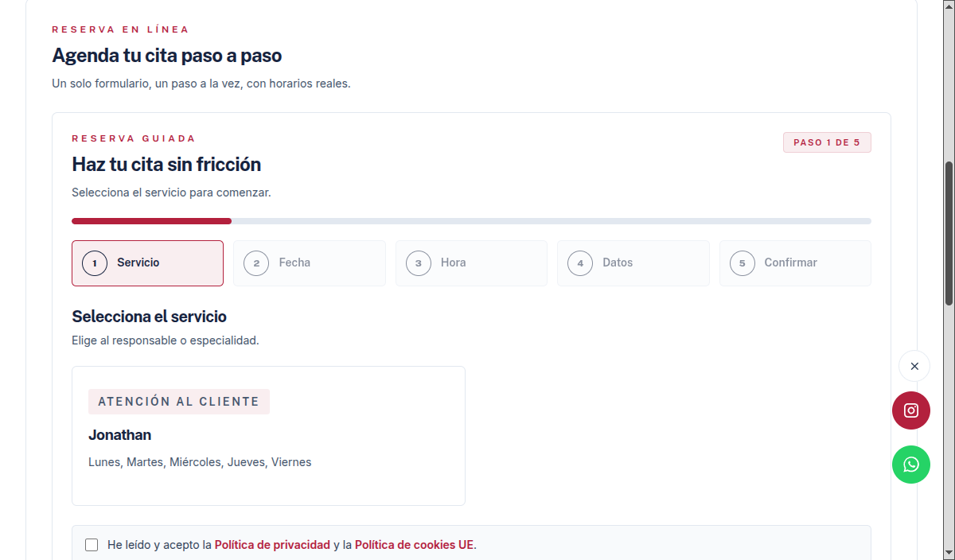The width and height of the screenshot is (955, 560).
Task: Go to the Hora step
Action: [x=471, y=263]
